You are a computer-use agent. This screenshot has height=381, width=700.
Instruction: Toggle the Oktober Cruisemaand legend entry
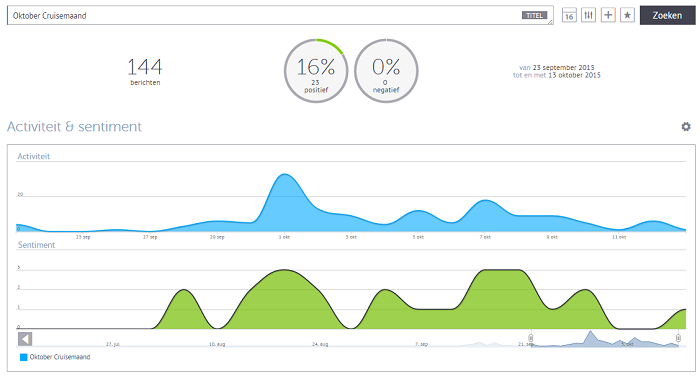55,357
